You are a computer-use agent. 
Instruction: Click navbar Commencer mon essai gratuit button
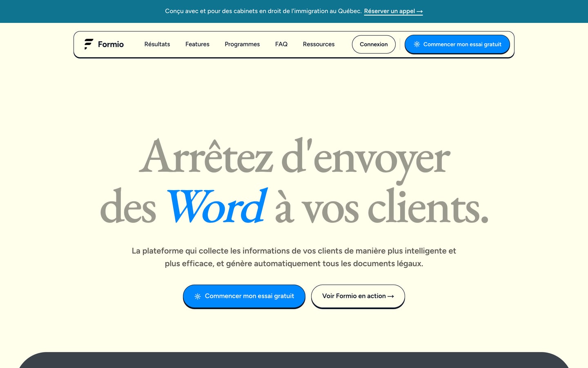click(457, 44)
